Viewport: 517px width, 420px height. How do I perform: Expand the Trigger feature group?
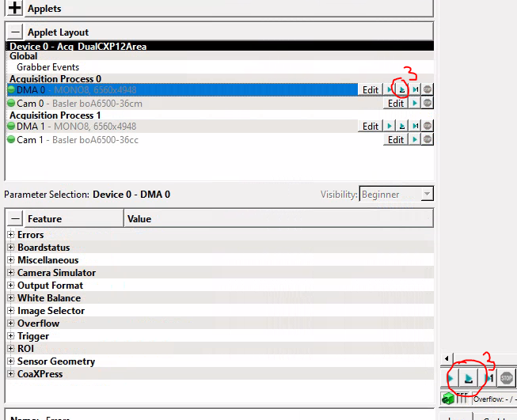[10, 336]
